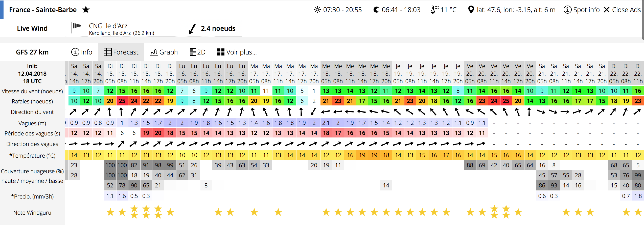The width and height of the screenshot is (644, 225).
Task: Select the GFS 27 km model label
Action: pyautogui.click(x=32, y=52)
